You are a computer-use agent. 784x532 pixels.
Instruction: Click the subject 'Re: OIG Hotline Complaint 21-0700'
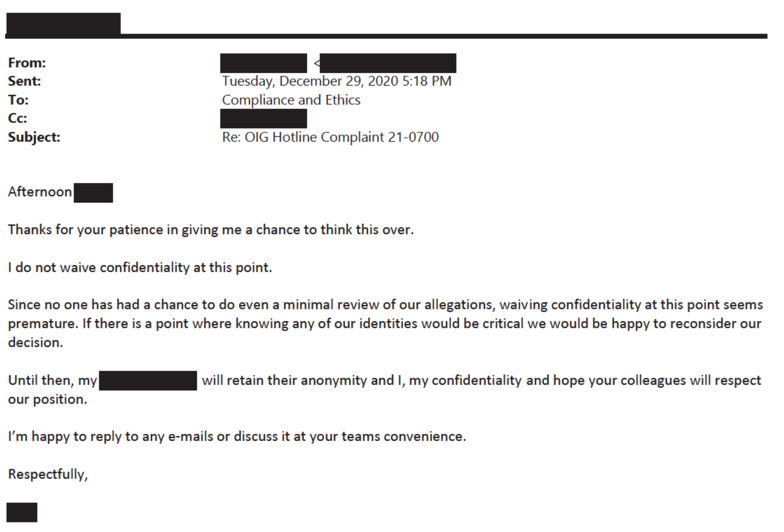[x=331, y=137]
